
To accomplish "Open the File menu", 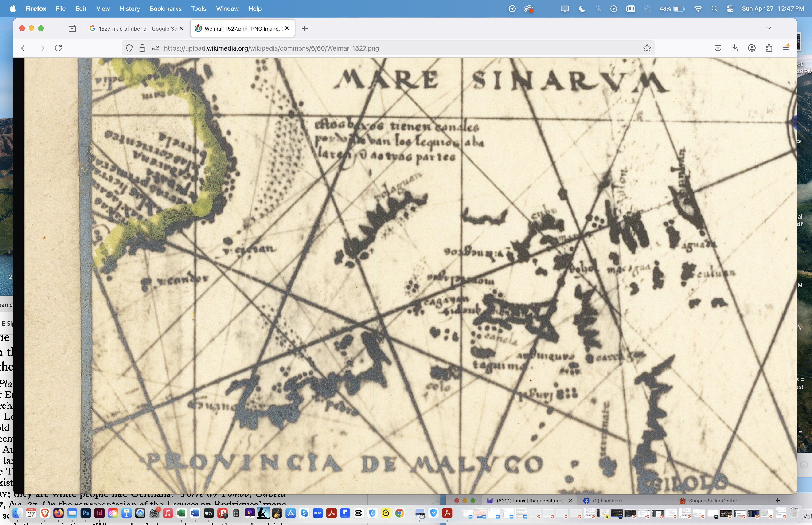I will coord(61,8).
